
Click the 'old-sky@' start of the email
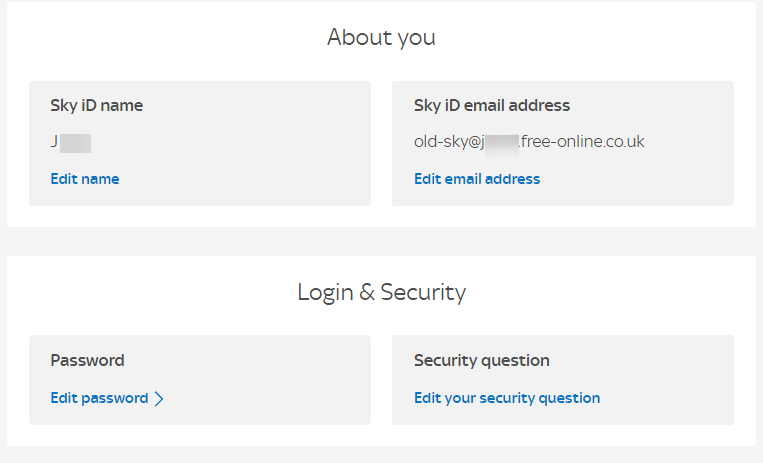(446, 142)
